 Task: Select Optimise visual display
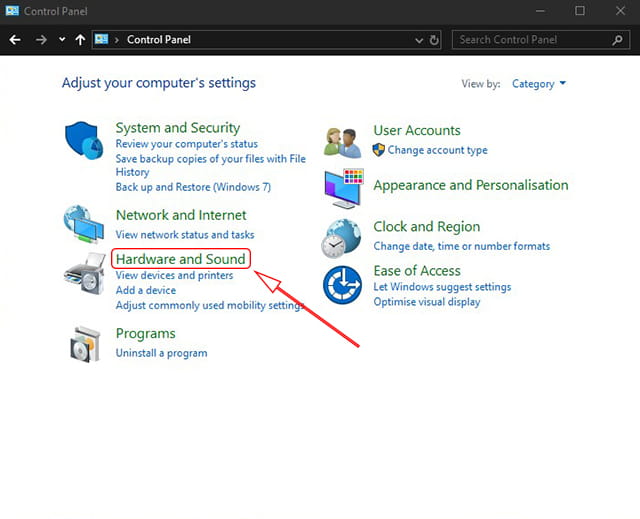(x=427, y=302)
